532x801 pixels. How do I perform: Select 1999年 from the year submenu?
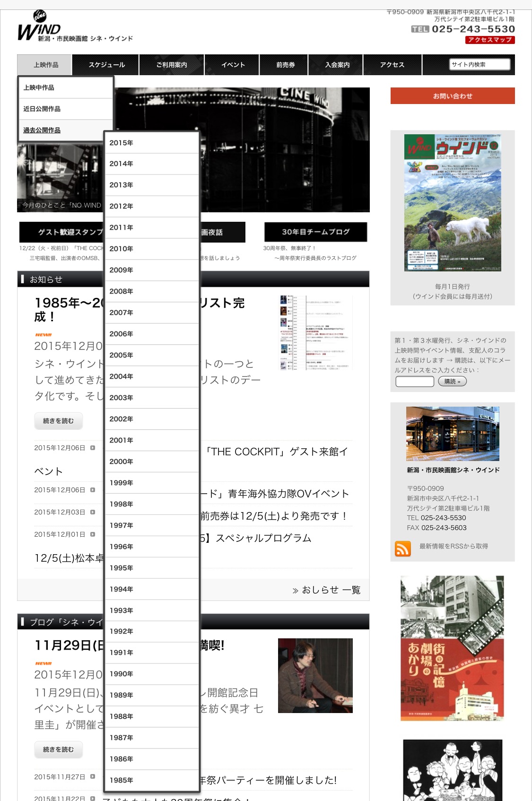pyautogui.click(x=151, y=483)
